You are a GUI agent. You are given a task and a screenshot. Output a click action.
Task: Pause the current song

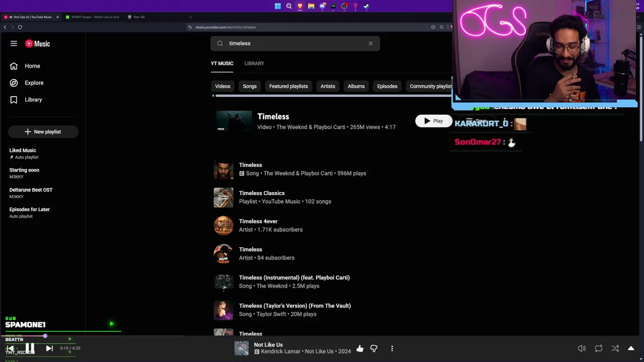[30, 348]
